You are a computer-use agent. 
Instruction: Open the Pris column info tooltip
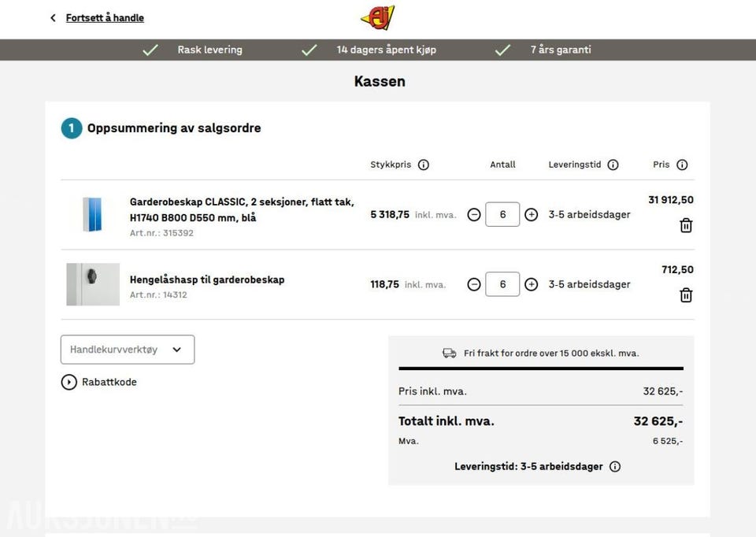[x=683, y=165]
